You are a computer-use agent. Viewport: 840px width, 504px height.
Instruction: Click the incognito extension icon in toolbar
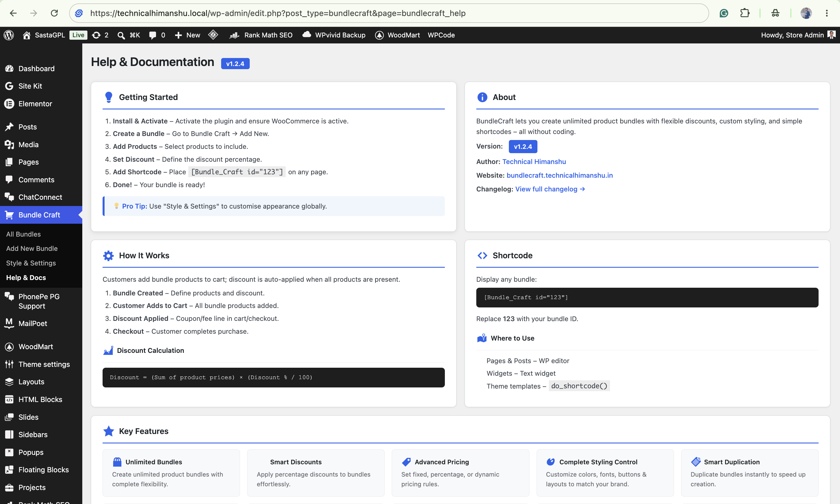775,13
